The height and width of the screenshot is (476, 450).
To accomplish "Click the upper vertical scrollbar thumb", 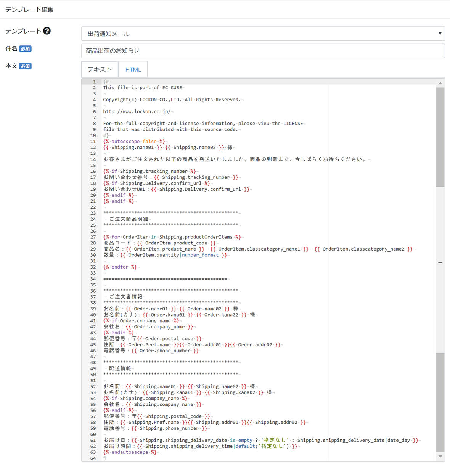I will pyautogui.click(x=440, y=137).
